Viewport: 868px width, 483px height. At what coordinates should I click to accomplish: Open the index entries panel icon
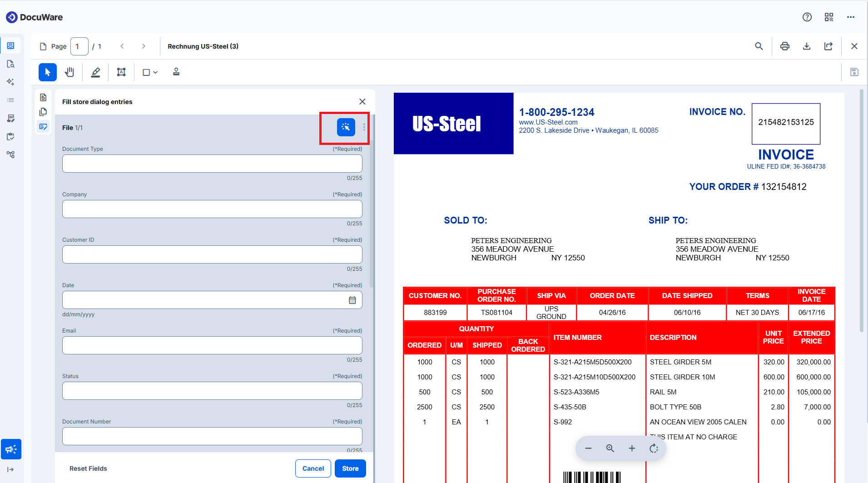(43, 127)
